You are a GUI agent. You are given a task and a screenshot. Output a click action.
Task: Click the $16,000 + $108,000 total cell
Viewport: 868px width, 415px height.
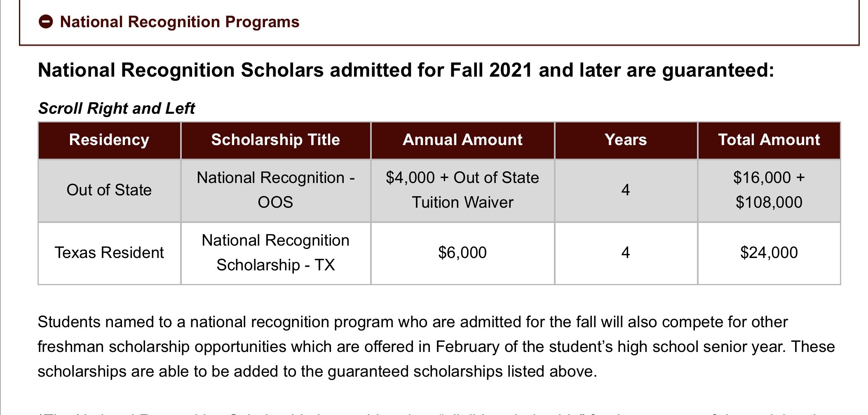(x=769, y=190)
